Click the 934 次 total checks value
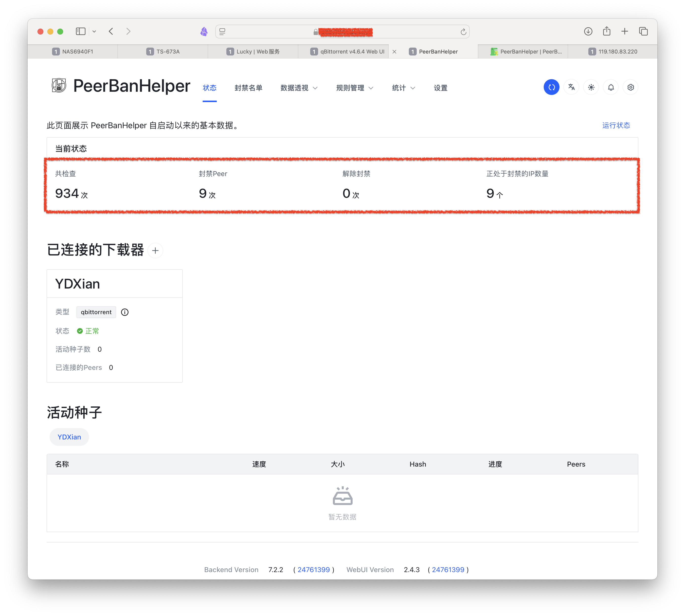The width and height of the screenshot is (685, 616). pyautogui.click(x=72, y=194)
